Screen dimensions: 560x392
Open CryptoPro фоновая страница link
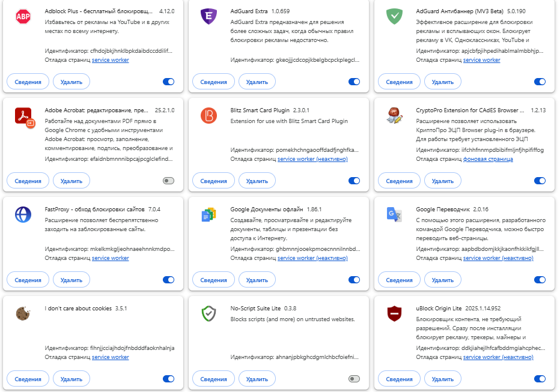(x=488, y=159)
